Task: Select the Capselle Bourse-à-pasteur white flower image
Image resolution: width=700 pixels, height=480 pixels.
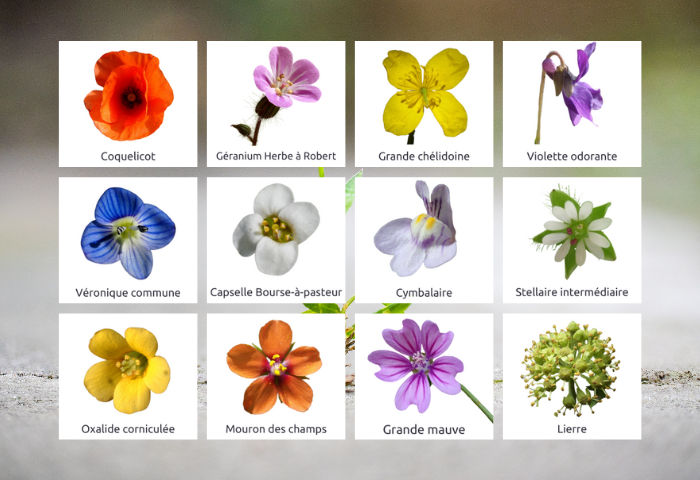Action: pyautogui.click(x=276, y=229)
